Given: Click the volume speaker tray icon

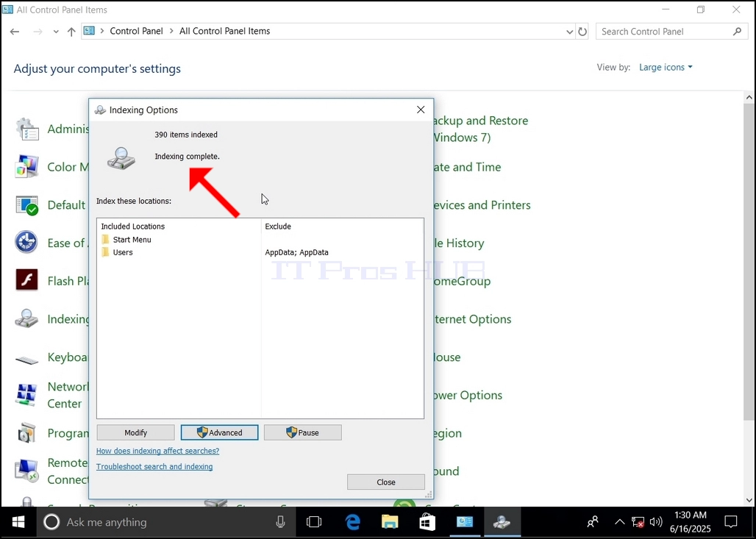Looking at the screenshot, I should [x=656, y=522].
